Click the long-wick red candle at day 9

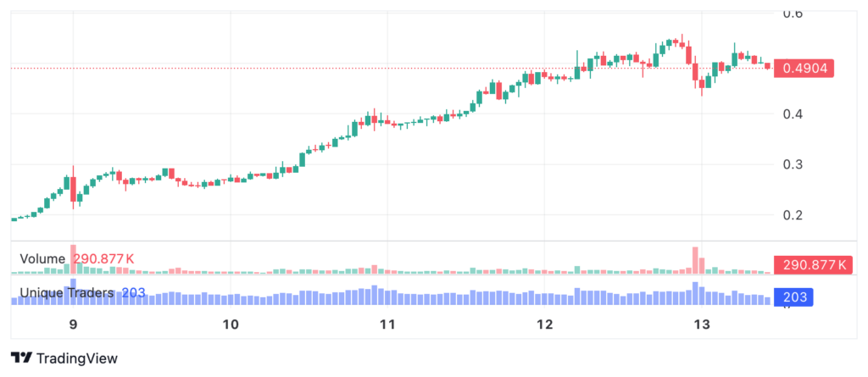click(73, 188)
